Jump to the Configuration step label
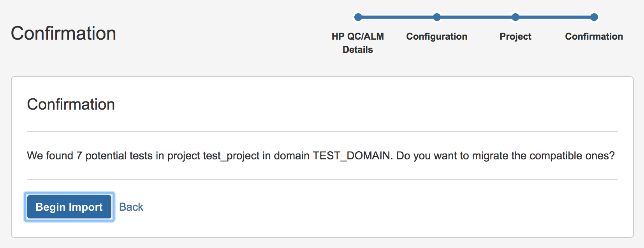 pos(437,36)
